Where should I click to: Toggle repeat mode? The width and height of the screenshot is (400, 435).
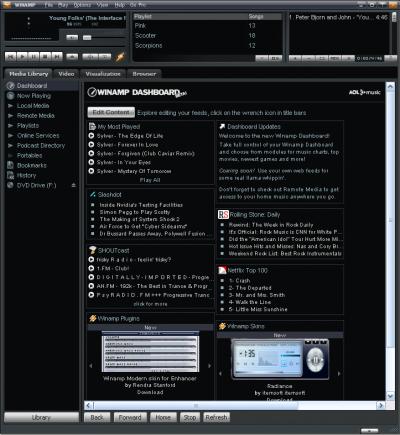click(x=105, y=57)
